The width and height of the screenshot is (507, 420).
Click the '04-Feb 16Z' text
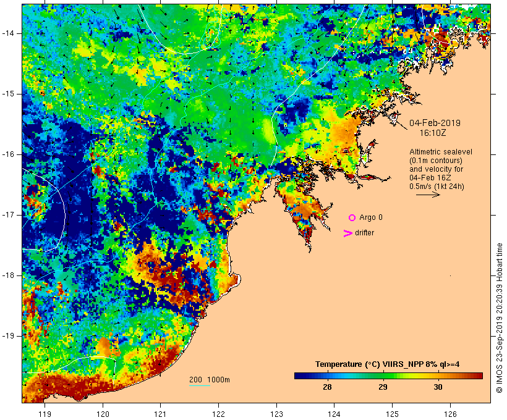[x=430, y=178]
